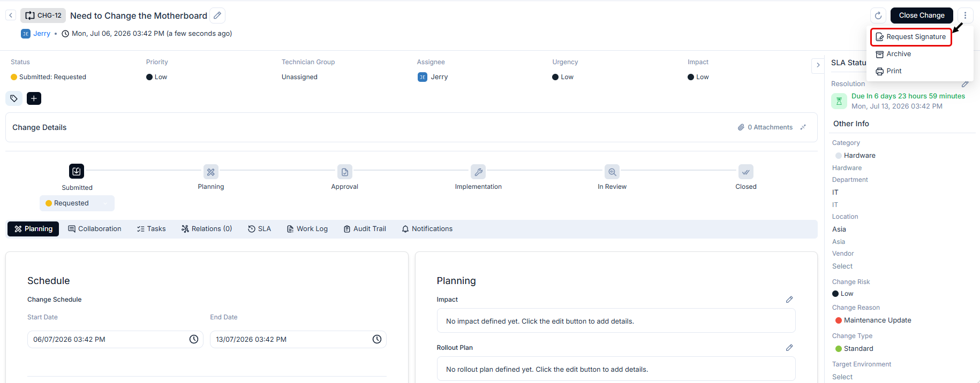The image size is (980, 383).
Task: Open Start Date clock picker icon
Action: [x=194, y=339]
